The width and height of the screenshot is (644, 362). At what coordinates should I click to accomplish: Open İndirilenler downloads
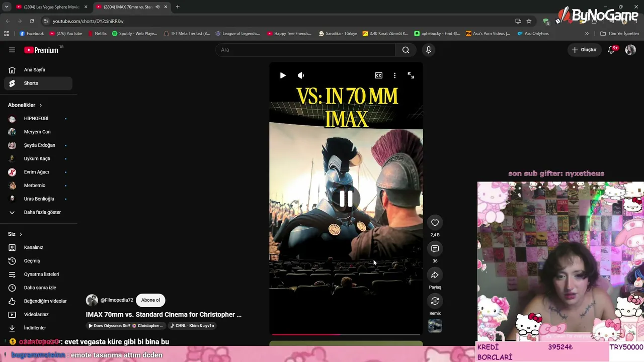tap(38, 328)
